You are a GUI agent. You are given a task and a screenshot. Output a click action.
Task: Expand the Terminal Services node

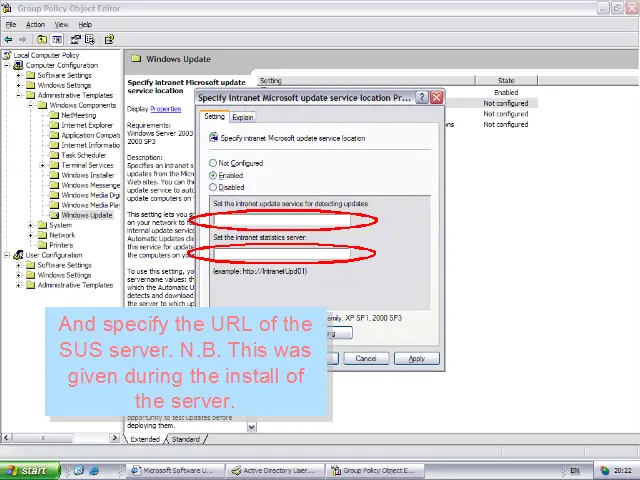click(42, 165)
